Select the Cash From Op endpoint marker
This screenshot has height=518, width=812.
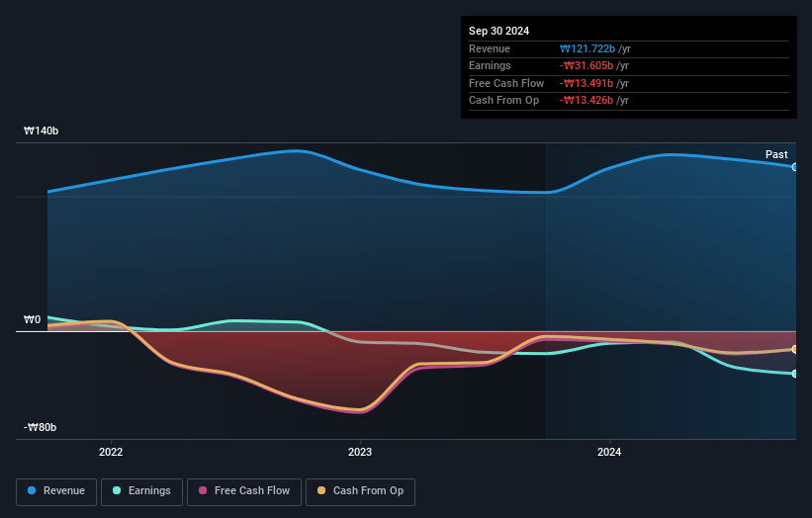(x=794, y=350)
